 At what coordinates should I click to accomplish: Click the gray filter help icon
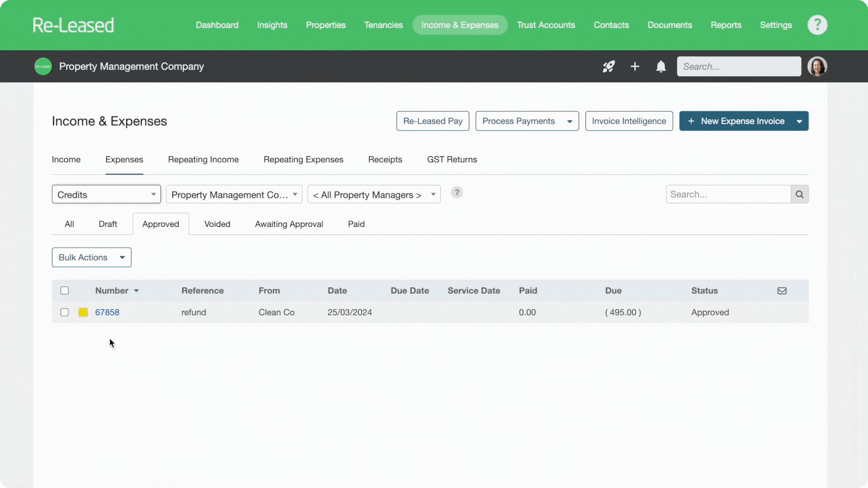click(457, 192)
